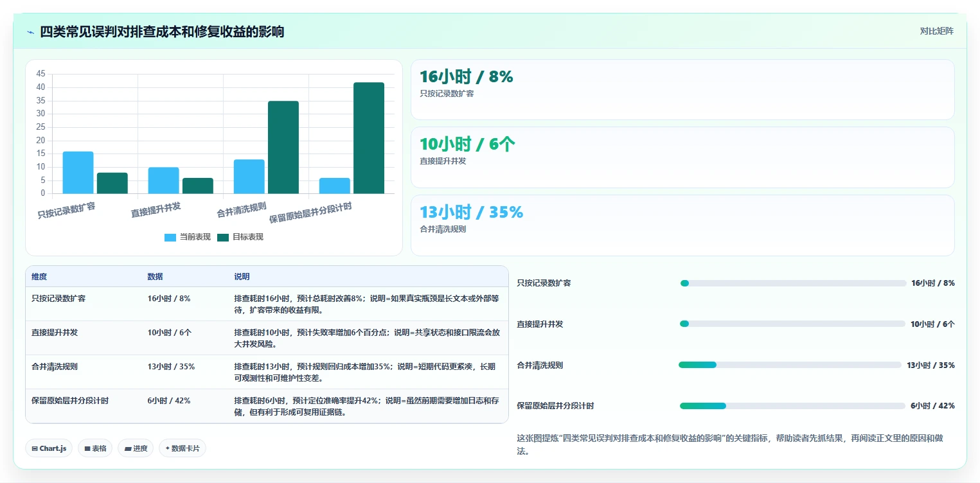The image size is (980, 483).
Task: Click the blue bar for 保留原始层并分段计时
Action: pyautogui.click(x=335, y=186)
